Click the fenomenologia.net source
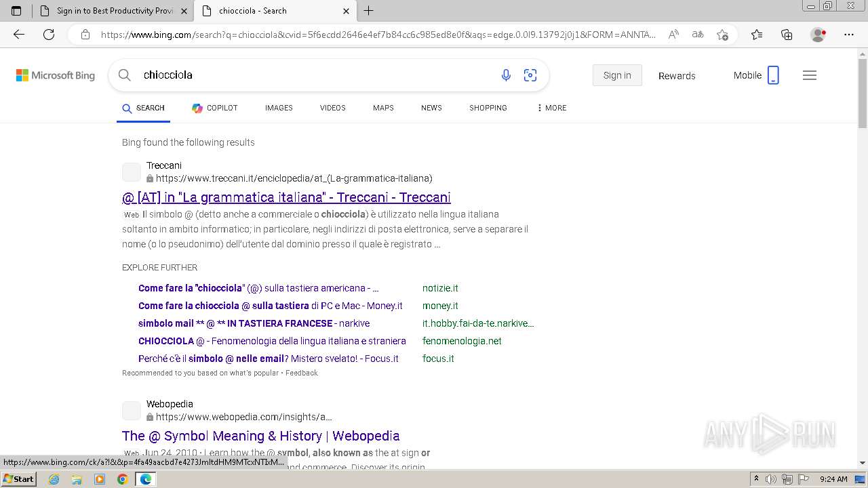Viewport: 868px width, 488px height. (462, 341)
